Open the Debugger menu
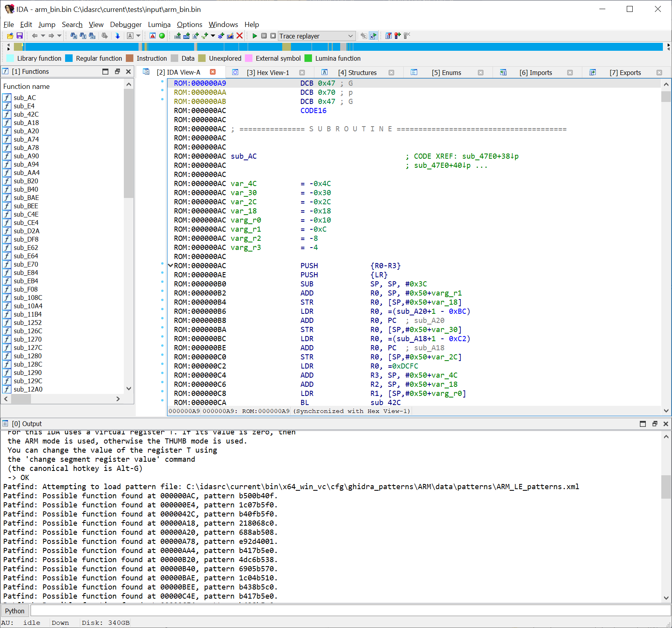 [x=125, y=25]
